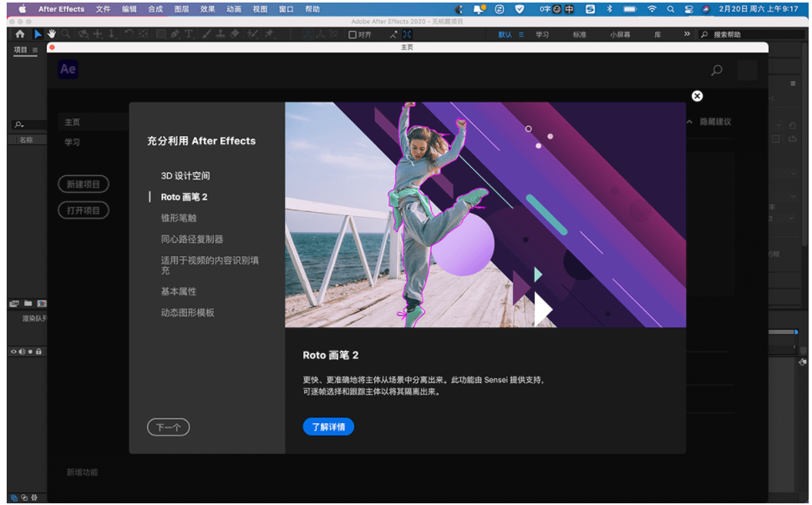812x505 pixels.
Task: Select the Hand tool
Action: [x=52, y=34]
